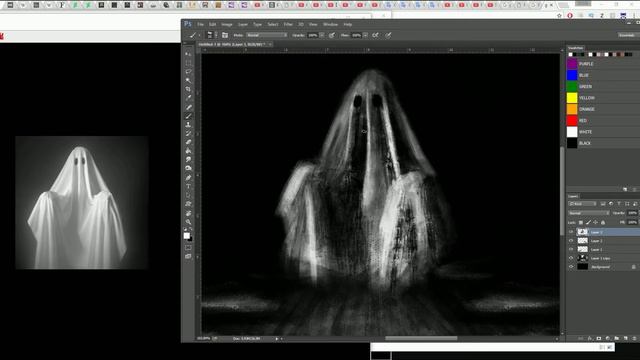Toggle lock image pixels brush icon

(588, 222)
